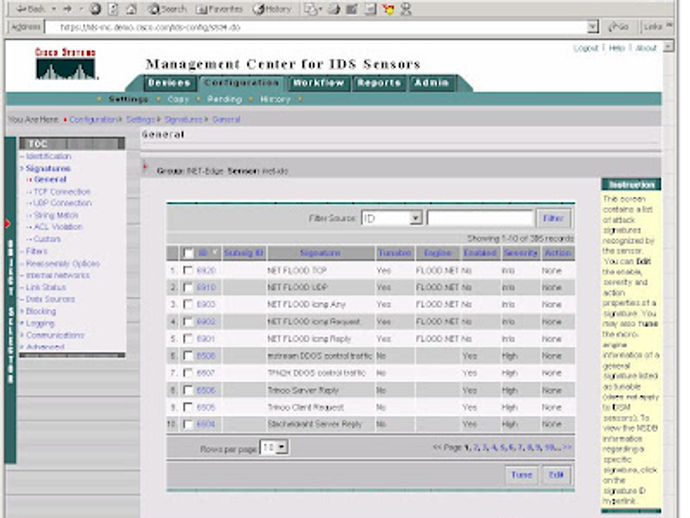This screenshot has width=690, height=518.
Task: Go to page 2 of results
Action: click(475, 447)
